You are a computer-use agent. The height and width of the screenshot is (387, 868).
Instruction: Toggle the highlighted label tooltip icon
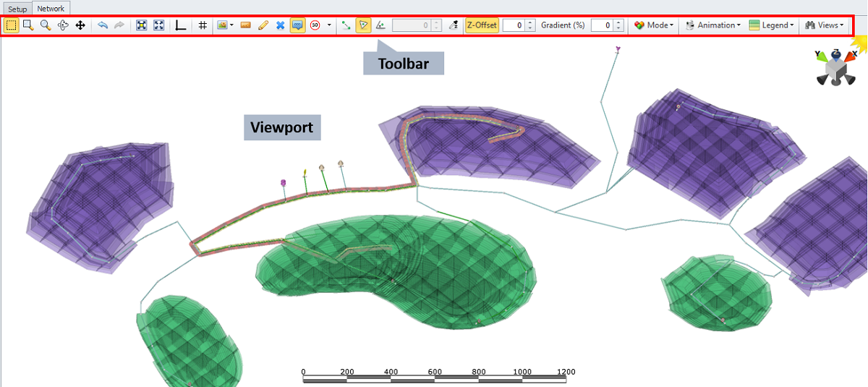coord(297,25)
